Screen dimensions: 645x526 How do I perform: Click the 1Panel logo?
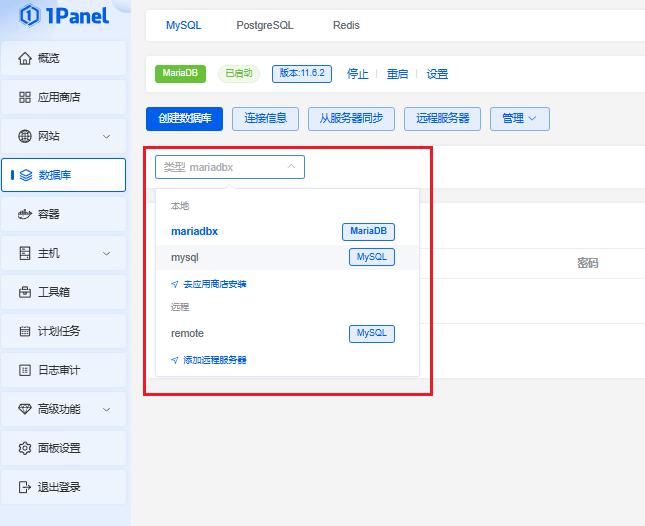point(65,16)
